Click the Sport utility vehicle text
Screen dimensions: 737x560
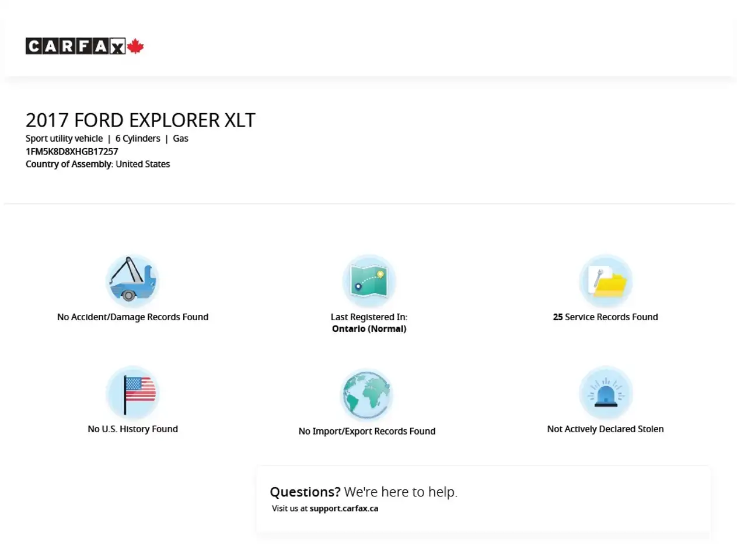click(x=64, y=139)
